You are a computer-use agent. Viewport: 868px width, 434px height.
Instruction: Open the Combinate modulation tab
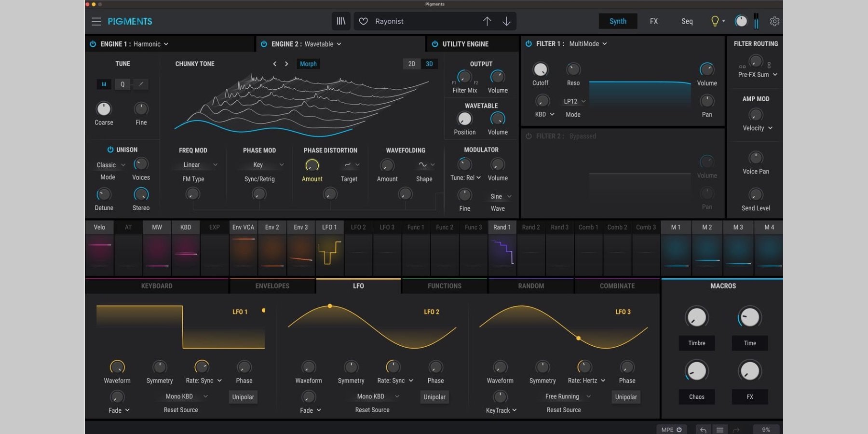click(617, 286)
